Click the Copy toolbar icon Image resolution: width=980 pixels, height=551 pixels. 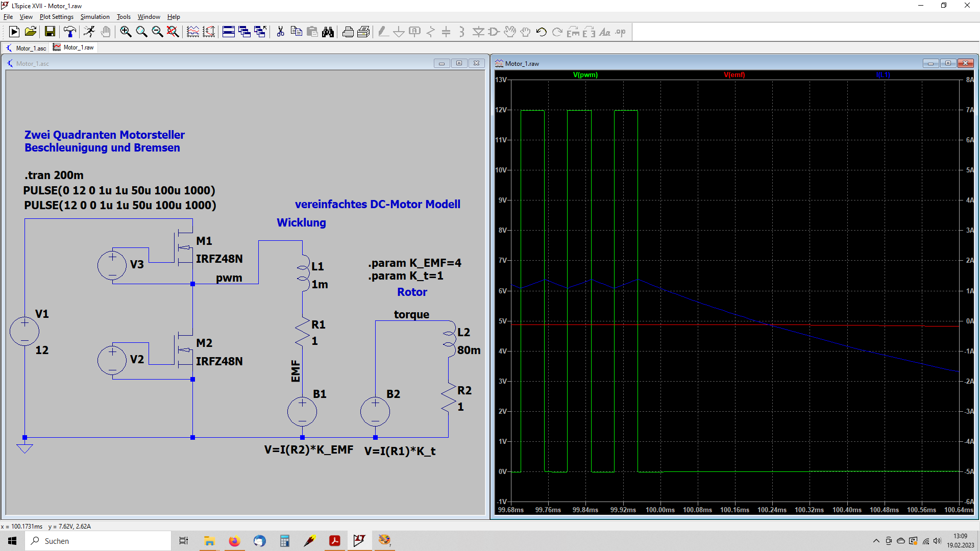pos(296,32)
